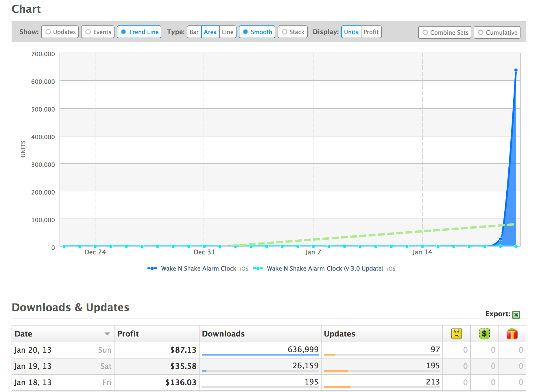539x392 pixels.
Task: Click the Dec 24 x-axis label
Action: tap(95, 252)
